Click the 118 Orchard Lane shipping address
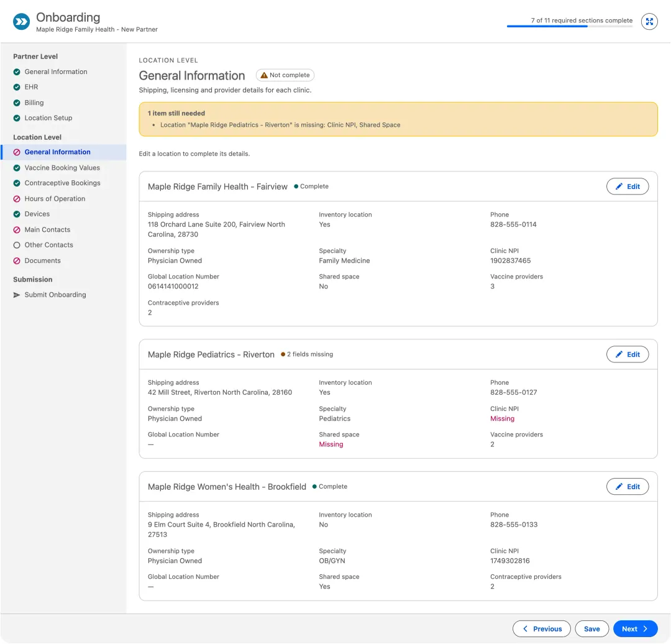Viewport: 671px width, 644px height. click(x=216, y=229)
